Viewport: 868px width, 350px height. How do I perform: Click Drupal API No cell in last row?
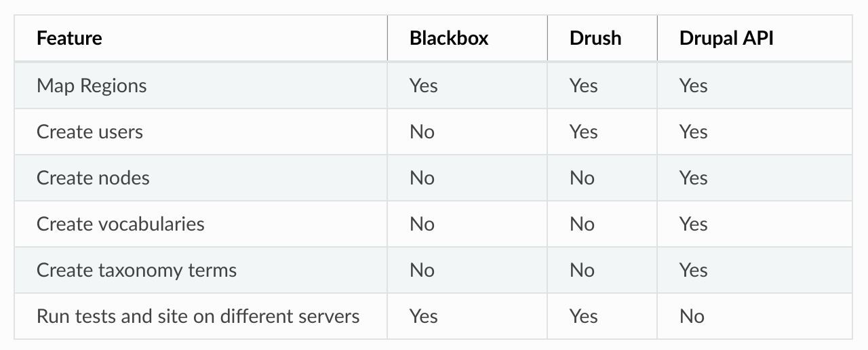click(692, 316)
